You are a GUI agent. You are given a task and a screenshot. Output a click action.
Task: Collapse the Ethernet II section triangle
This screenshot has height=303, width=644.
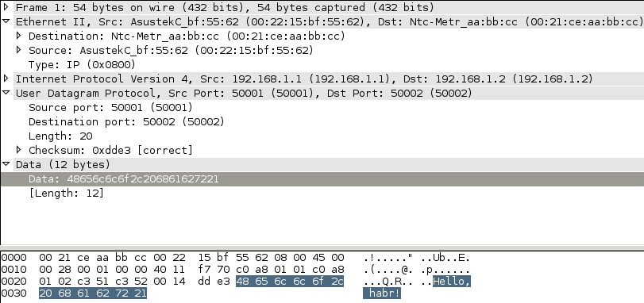(6, 21)
